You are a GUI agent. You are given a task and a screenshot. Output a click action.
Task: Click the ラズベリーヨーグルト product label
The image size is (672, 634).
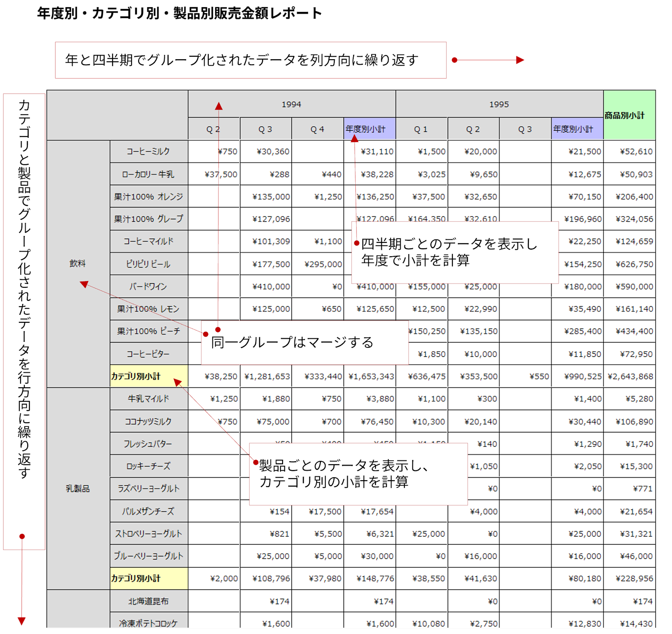[x=149, y=489]
